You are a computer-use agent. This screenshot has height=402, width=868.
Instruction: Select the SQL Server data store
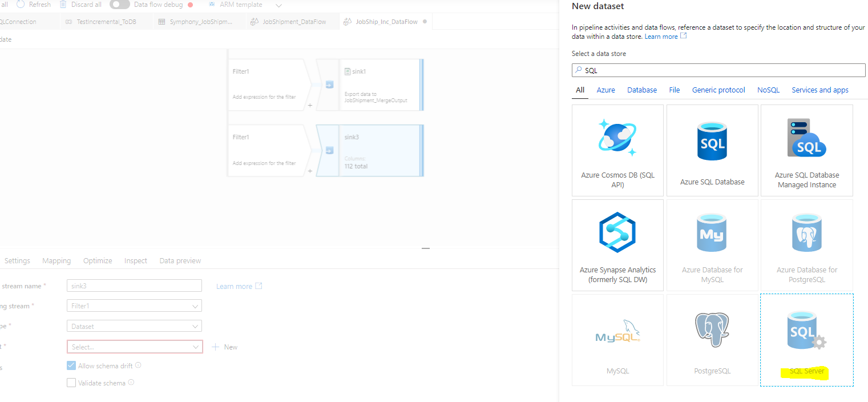[806, 340]
